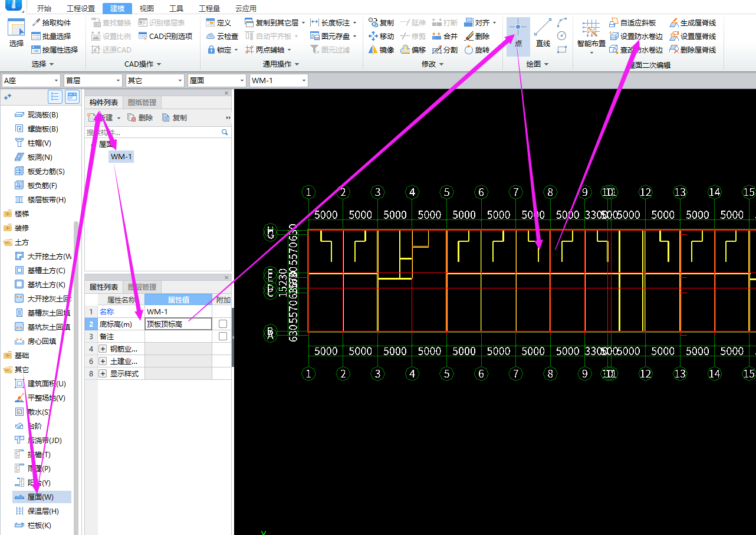
Task: Open the 首层 floor dropdown
Action: click(93, 80)
